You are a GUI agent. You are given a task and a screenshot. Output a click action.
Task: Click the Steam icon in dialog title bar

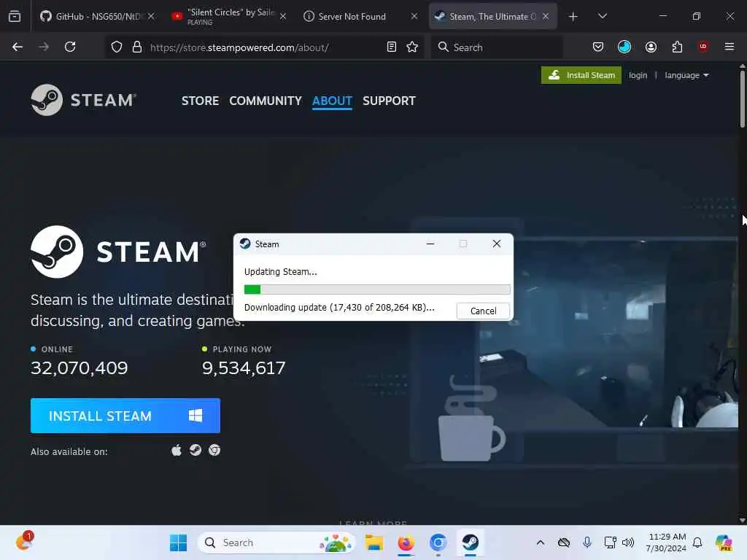(245, 244)
